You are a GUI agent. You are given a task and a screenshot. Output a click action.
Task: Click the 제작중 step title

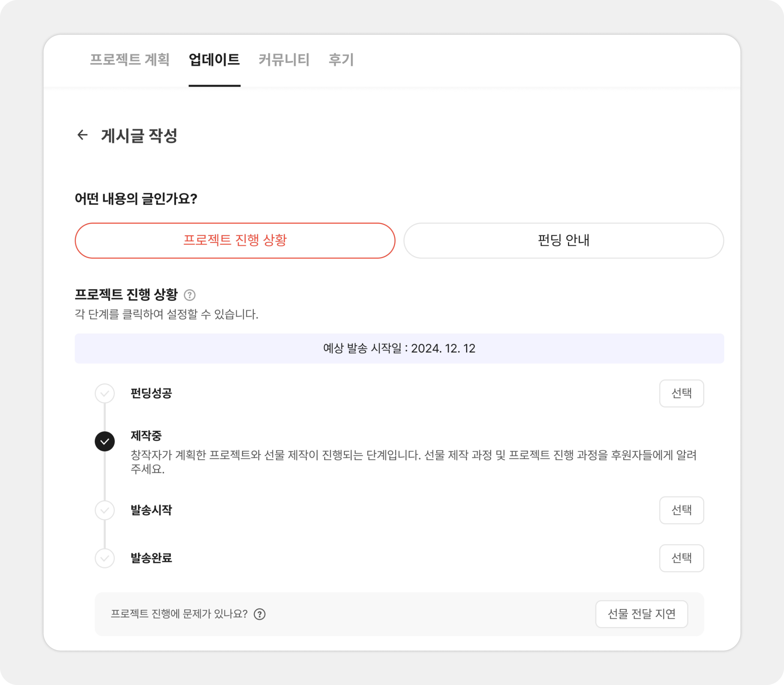[146, 435]
